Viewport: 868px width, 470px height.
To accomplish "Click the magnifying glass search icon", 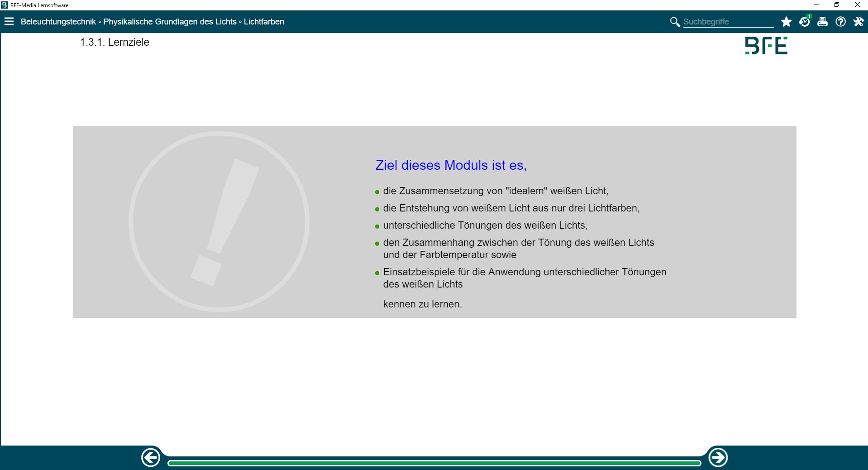I will [x=675, y=22].
